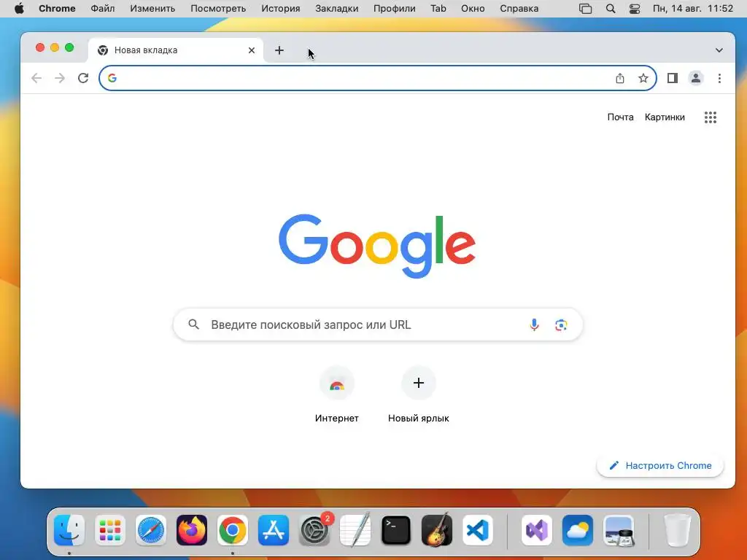Search by image with Google Lens icon
This screenshot has width=747, height=560.
tap(561, 324)
